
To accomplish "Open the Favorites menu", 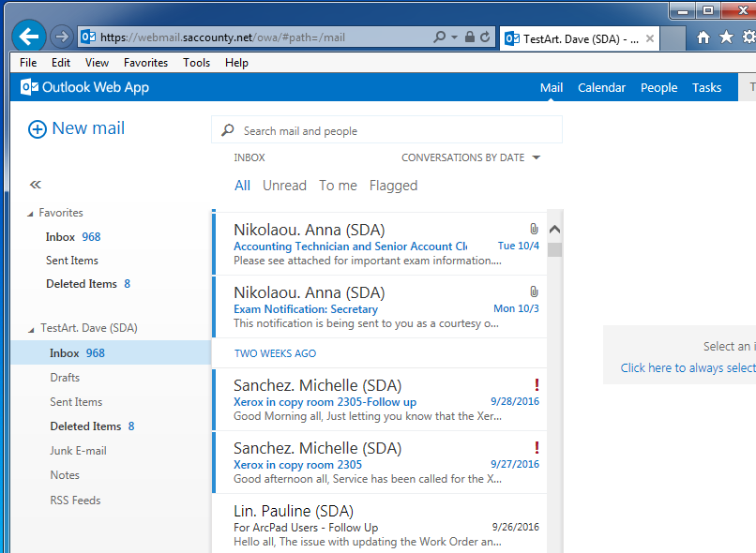I will (x=145, y=63).
